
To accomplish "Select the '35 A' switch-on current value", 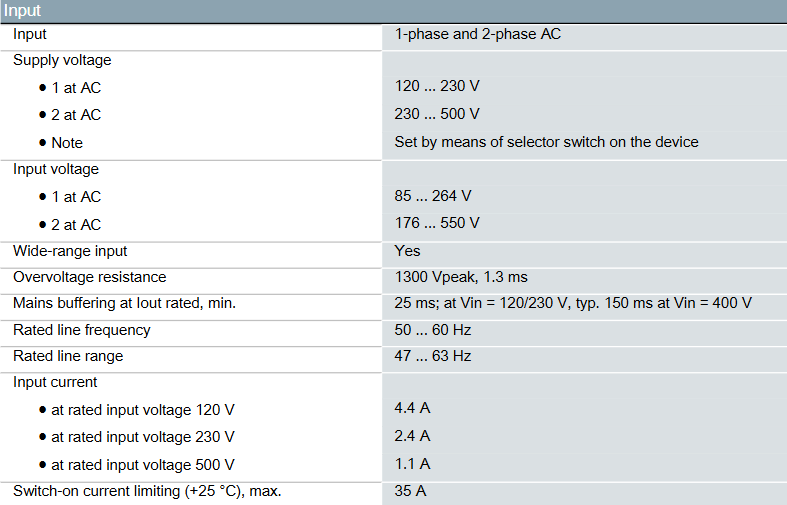I will (411, 490).
